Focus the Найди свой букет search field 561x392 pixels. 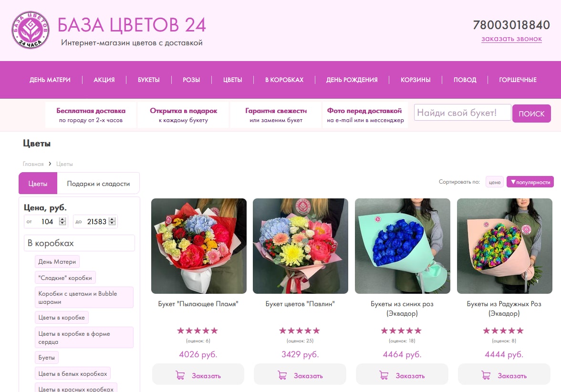pos(463,113)
